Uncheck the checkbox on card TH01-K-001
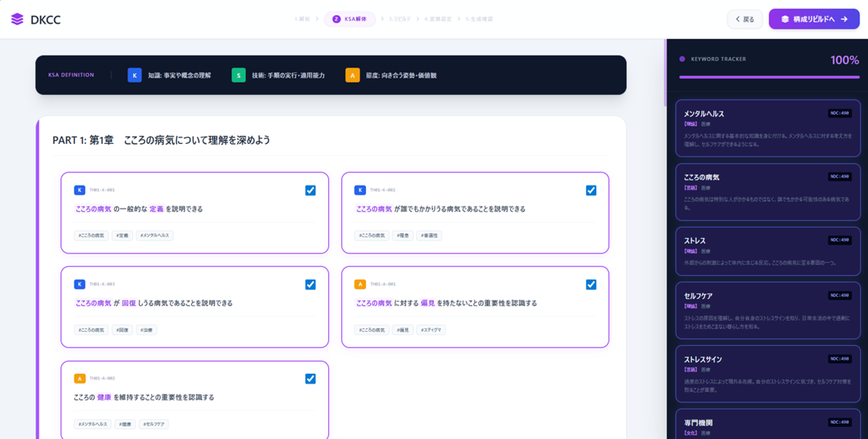The image size is (868, 439). click(311, 190)
